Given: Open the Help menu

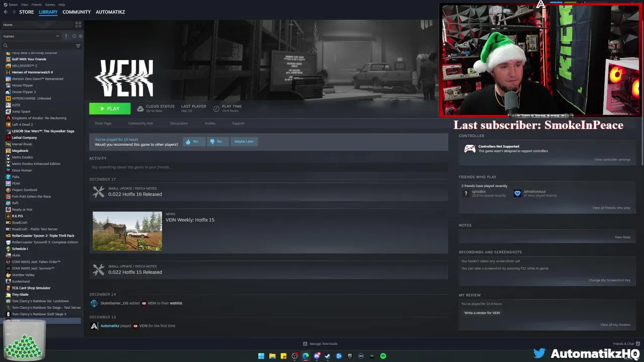Looking at the screenshot, I should 61,5.
